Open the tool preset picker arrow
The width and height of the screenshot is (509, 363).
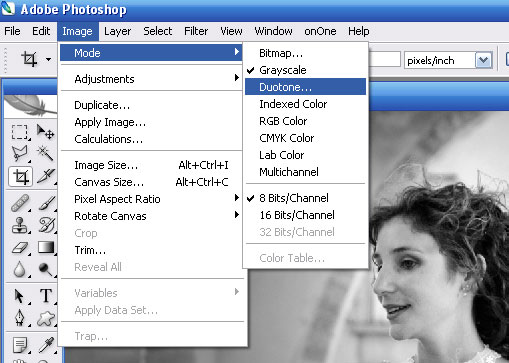[48, 60]
